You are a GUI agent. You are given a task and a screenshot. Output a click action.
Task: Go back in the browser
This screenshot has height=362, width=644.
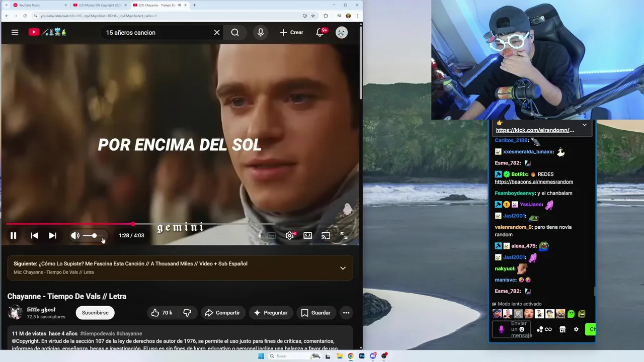point(7,16)
